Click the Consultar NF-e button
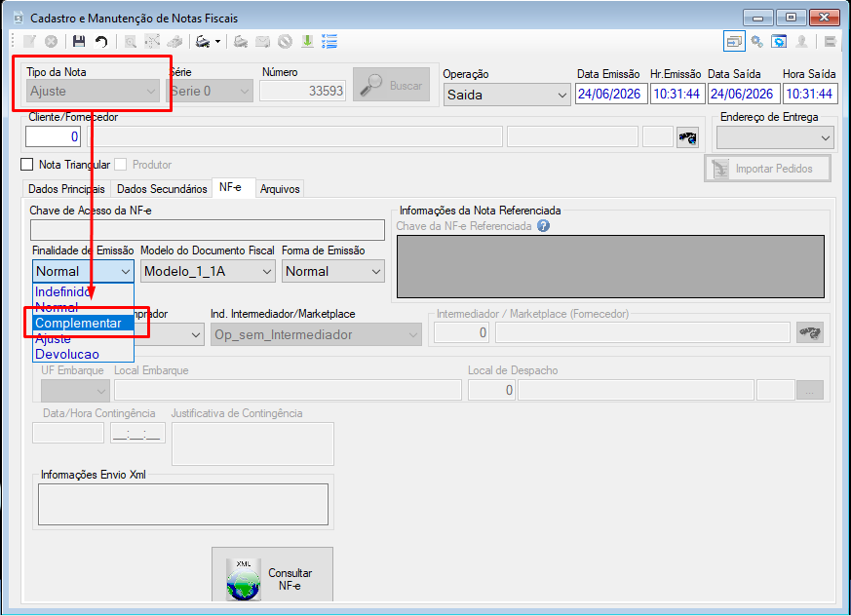 click(x=272, y=575)
